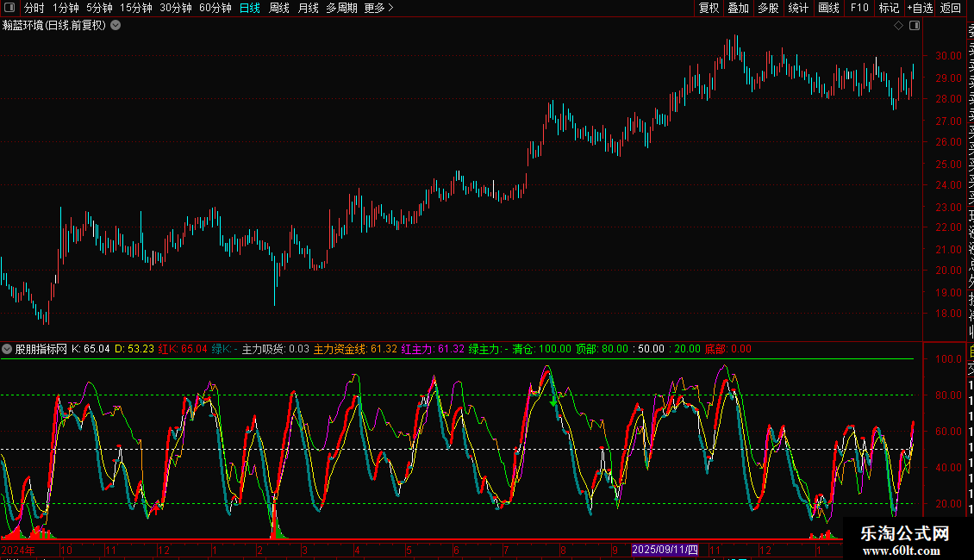
Task: Click the green down-arrow signal on the indicator
Action: point(553,403)
